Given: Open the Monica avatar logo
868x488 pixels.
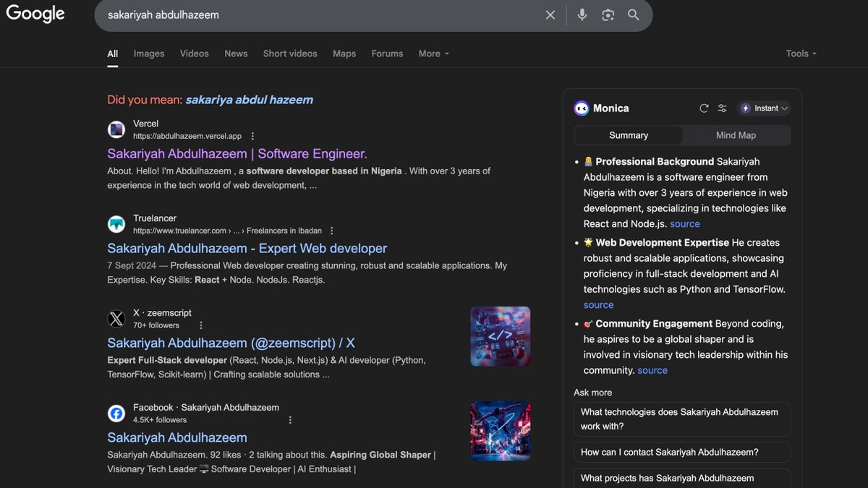Looking at the screenshot, I should [x=582, y=108].
